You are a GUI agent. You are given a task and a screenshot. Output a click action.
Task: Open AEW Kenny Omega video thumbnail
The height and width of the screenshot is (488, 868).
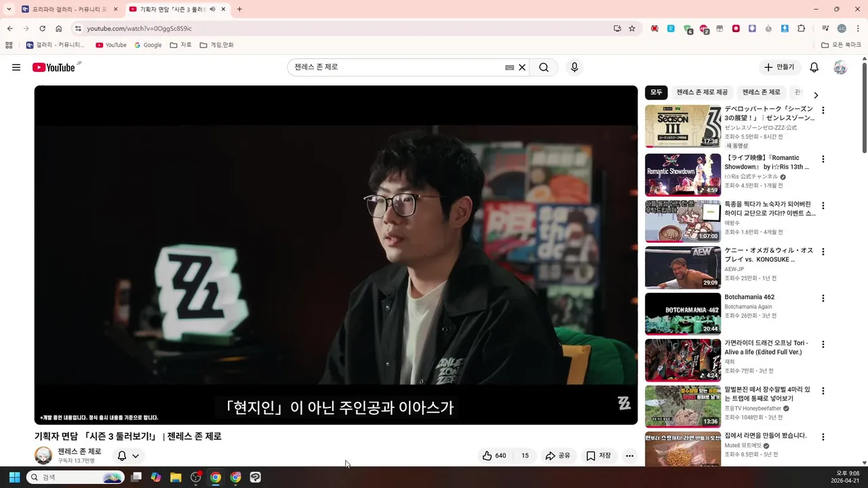point(683,267)
